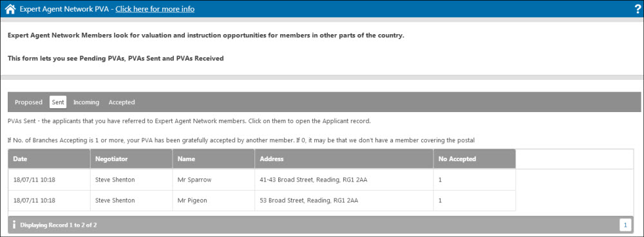Select the Sent tab

(x=58, y=102)
